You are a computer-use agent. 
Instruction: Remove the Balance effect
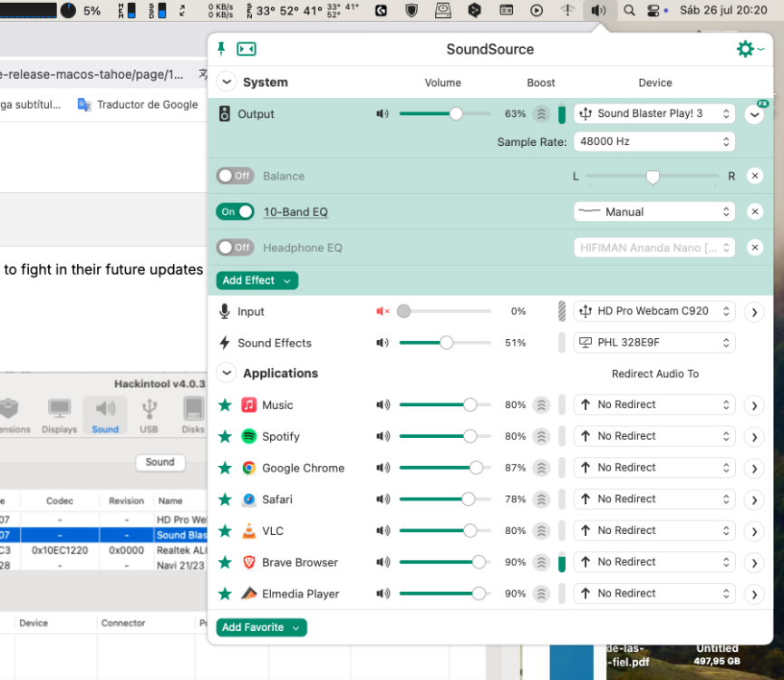click(x=755, y=176)
